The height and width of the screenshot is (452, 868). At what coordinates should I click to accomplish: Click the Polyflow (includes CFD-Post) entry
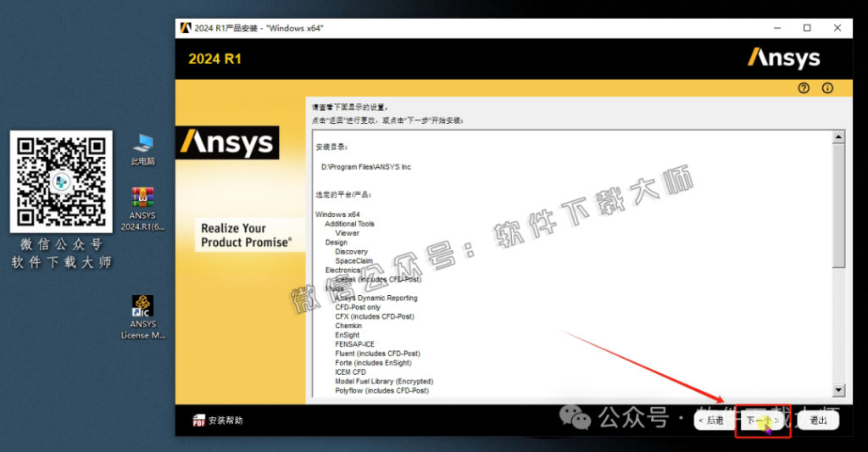[x=382, y=390]
